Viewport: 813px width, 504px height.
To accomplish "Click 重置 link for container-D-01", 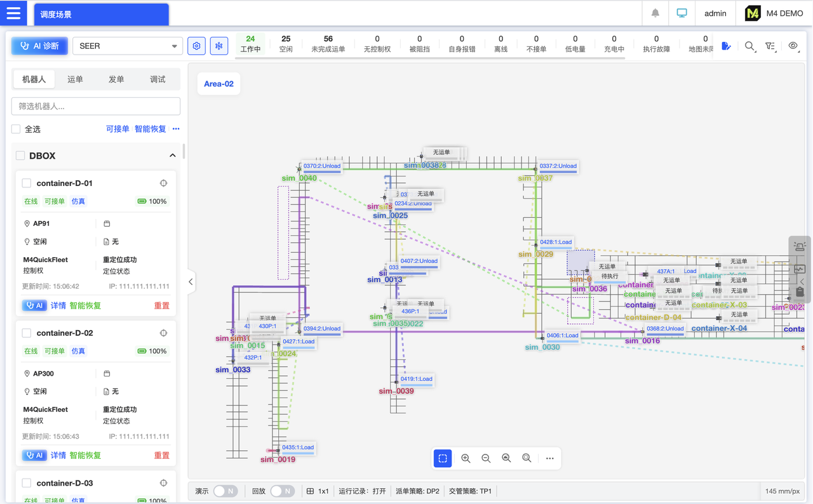I will click(162, 306).
